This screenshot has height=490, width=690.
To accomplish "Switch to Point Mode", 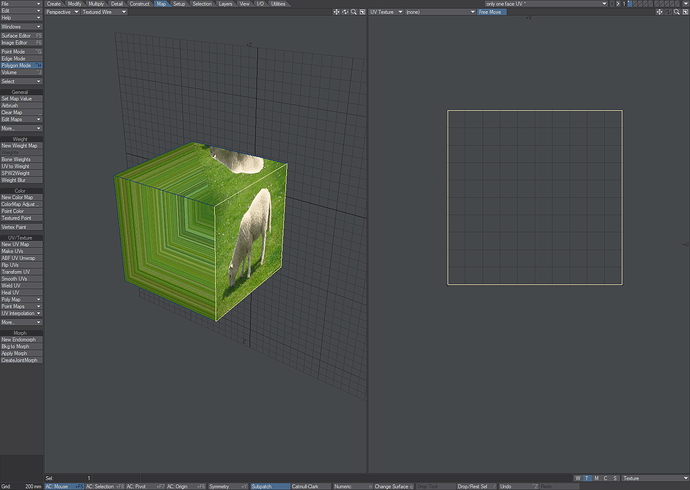I will pos(21,51).
